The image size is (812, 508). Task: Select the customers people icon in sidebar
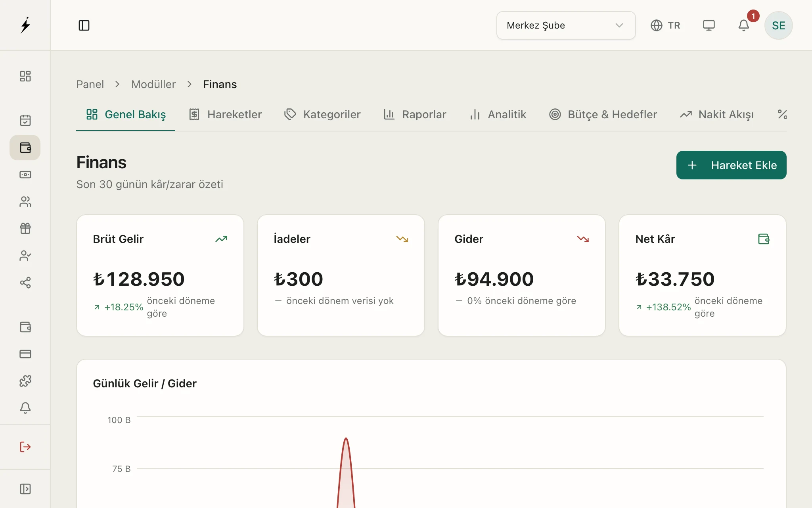25,202
